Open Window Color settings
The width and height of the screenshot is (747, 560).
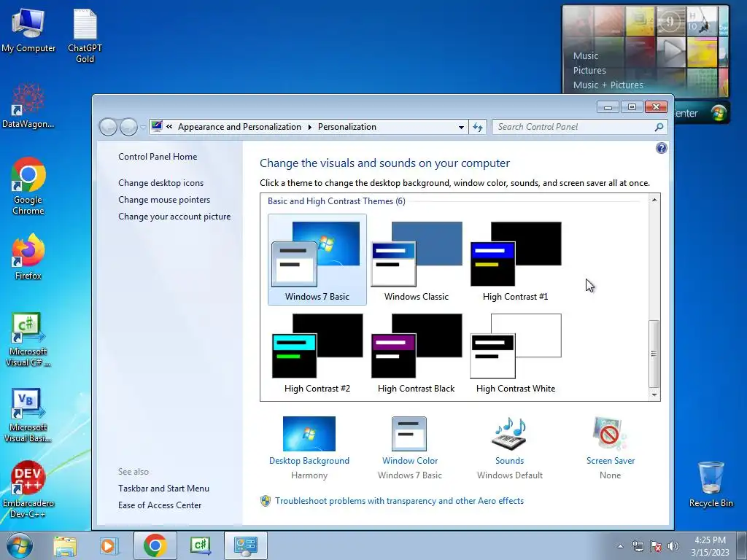tap(410, 448)
